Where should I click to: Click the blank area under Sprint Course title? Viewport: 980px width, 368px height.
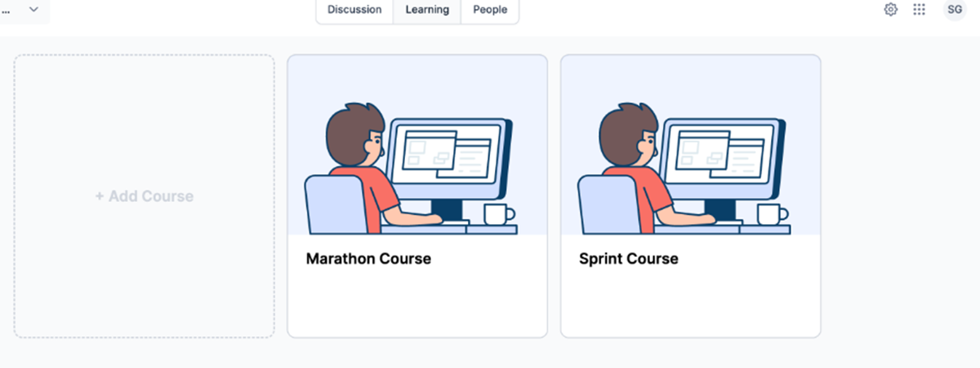point(690,301)
